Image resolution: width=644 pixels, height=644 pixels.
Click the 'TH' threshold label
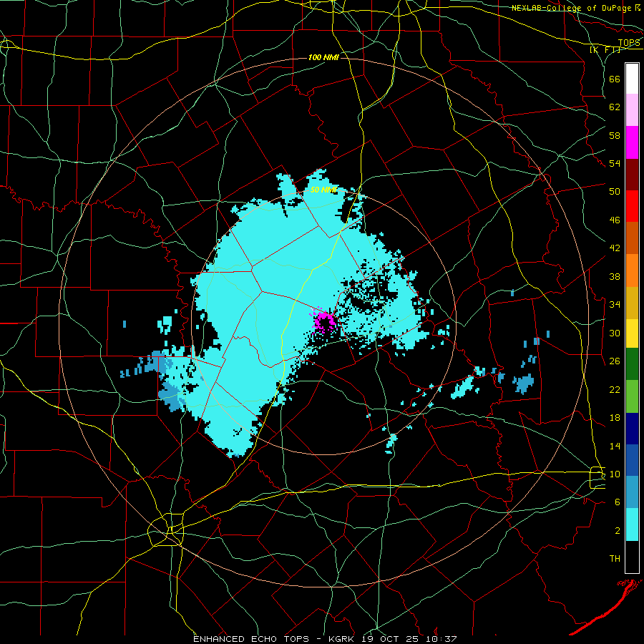615,559
